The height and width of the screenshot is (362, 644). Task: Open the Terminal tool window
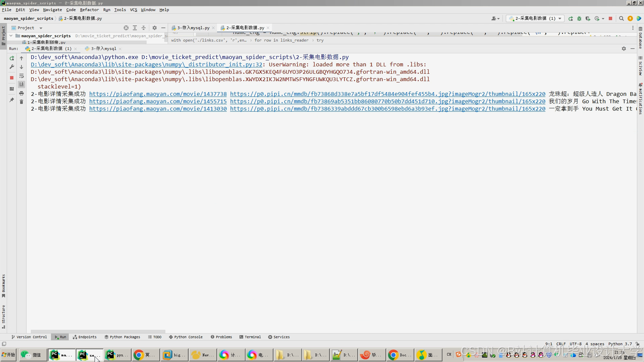tap(250, 337)
